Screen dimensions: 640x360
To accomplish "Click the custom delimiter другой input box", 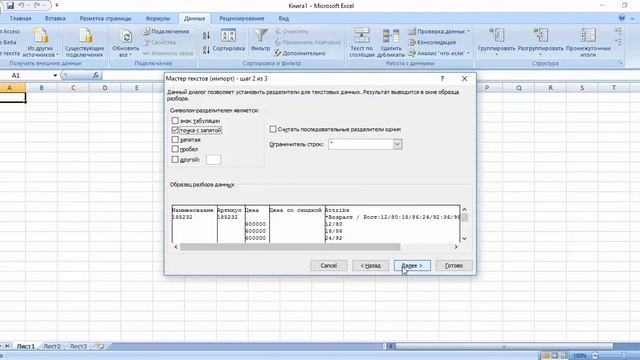I will pos(213,160).
